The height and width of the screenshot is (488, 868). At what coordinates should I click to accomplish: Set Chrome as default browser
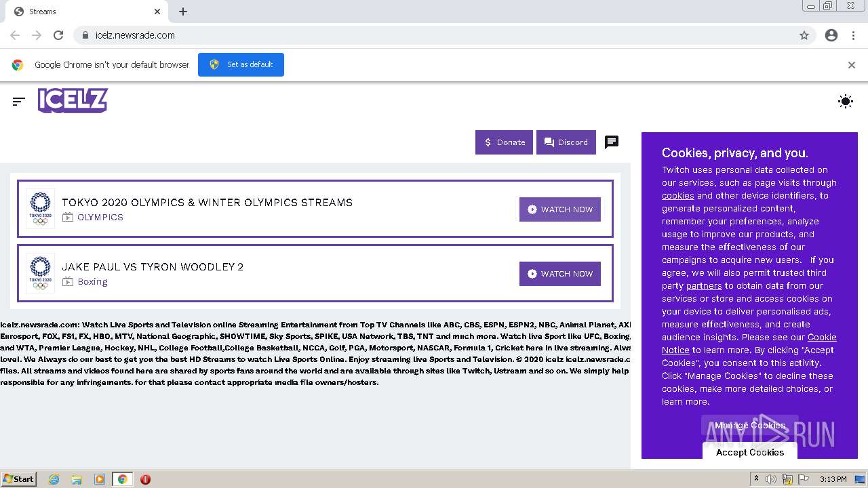pyautogui.click(x=241, y=64)
